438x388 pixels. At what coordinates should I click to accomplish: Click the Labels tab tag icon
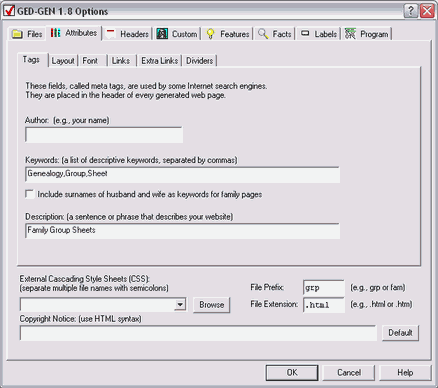click(x=305, y=33)
